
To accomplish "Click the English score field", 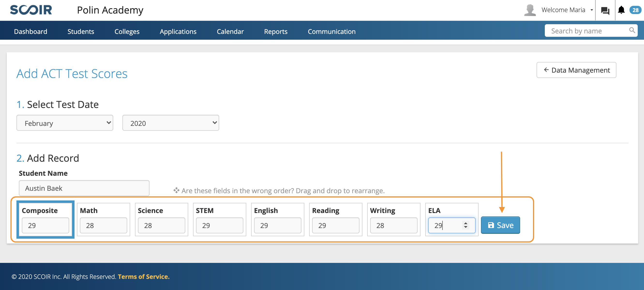I will (x=277, y=225).
